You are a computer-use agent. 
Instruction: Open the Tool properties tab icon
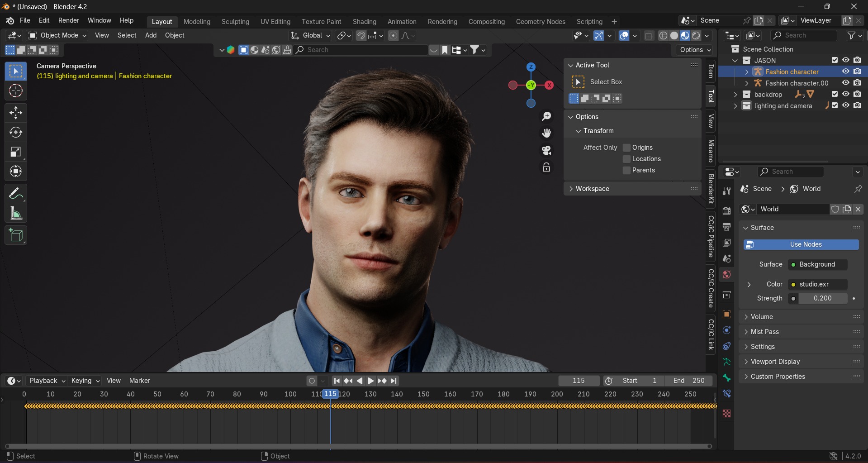click(x=726, y=191)
